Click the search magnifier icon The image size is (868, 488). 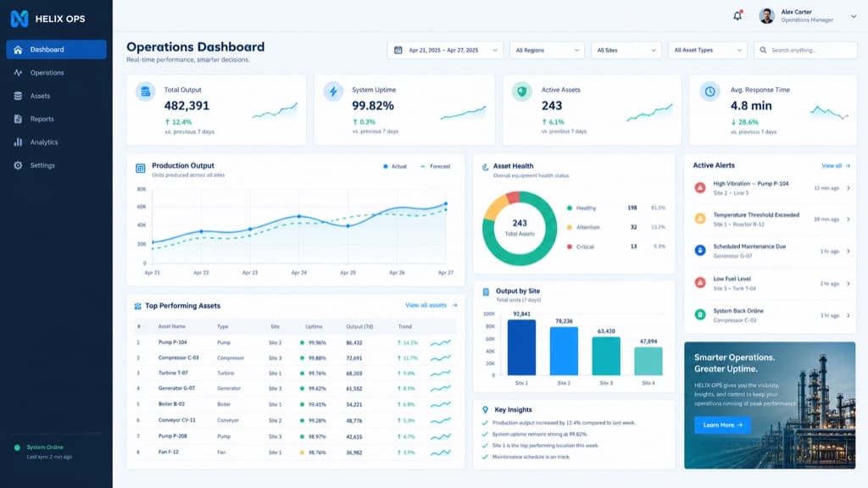[763, 50]
